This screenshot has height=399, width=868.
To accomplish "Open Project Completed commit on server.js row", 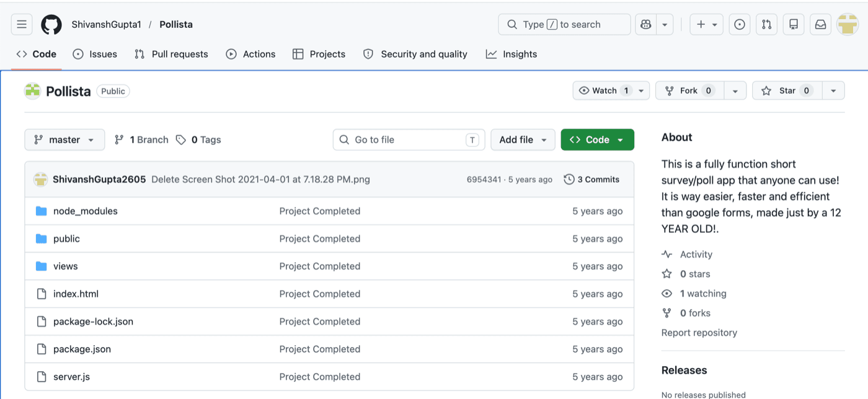I will pyautogui.click(x=320, y=377).
